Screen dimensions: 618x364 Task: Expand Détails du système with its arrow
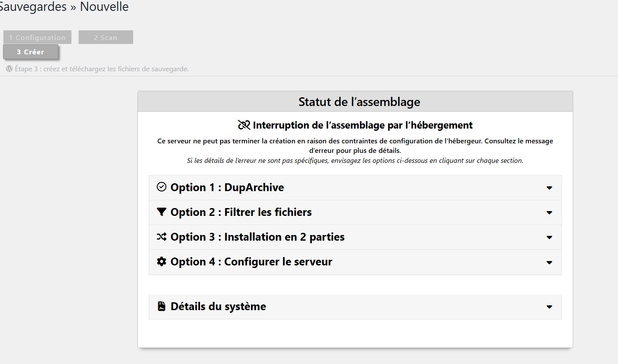click(549, 307)
